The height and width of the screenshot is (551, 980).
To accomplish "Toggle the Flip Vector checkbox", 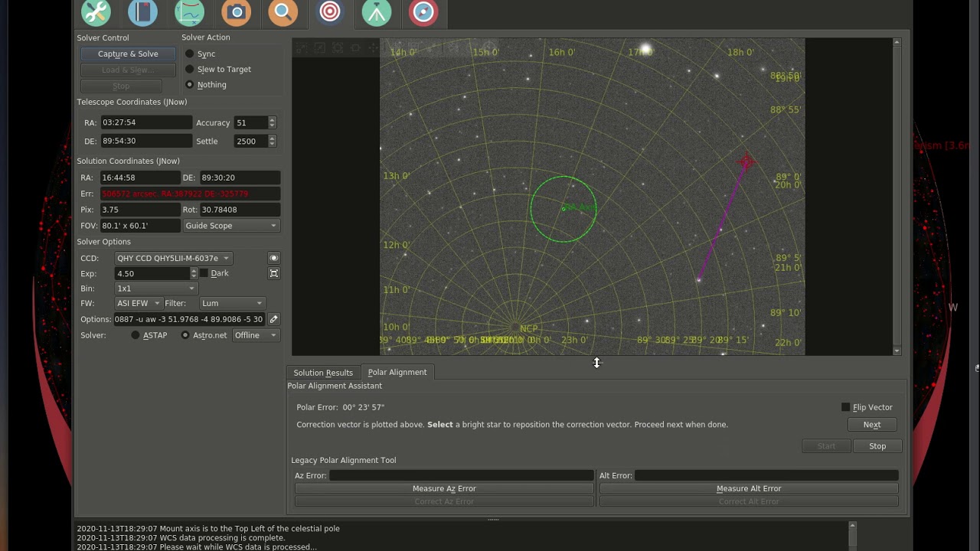I will point(845,407).
